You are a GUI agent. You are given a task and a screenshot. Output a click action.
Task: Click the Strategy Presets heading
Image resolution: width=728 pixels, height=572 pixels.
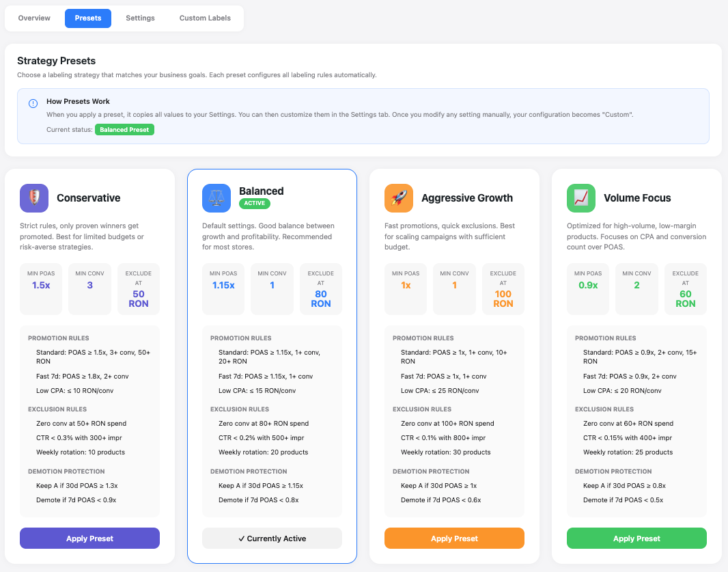click(62, 61)
